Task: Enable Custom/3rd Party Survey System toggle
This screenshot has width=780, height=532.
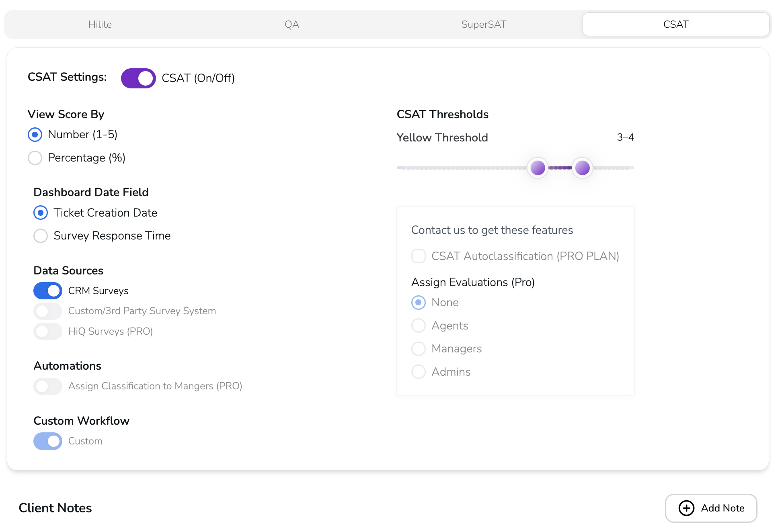Action: (x=48, y=311)
